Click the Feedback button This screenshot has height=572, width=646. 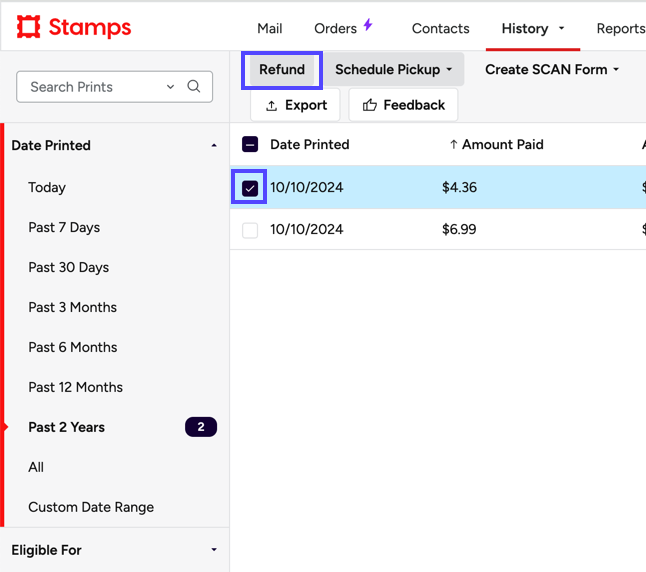pos(403,105)
